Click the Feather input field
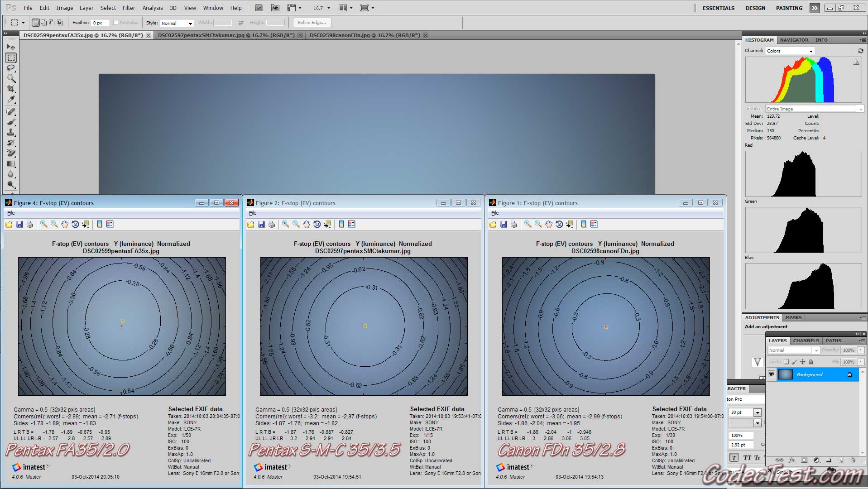 pyautogui.click(x=100, y=23)
